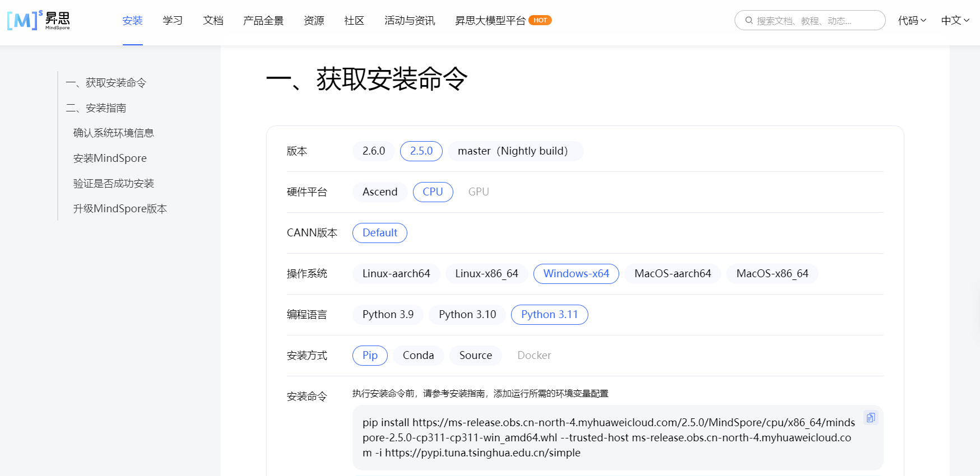Click the 操作系统 row label
Screen dimensions: 980x476
coord(307,274)
